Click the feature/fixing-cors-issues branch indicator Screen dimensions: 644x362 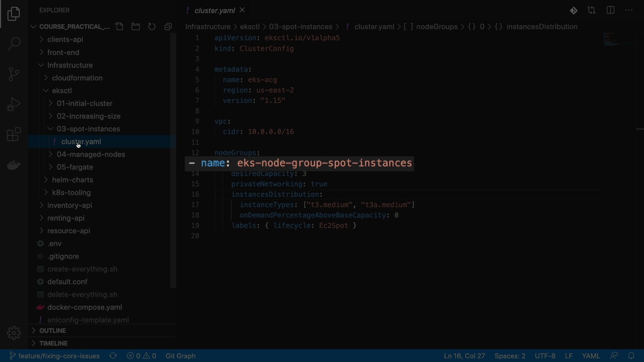click(55, 356)
